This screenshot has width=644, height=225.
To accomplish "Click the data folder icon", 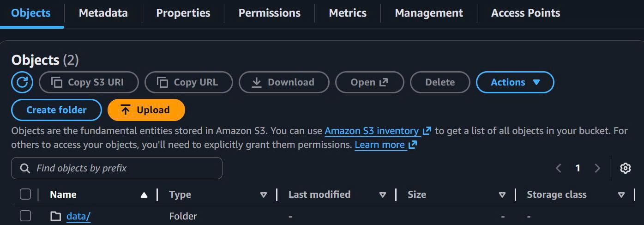I will point(56,216).
